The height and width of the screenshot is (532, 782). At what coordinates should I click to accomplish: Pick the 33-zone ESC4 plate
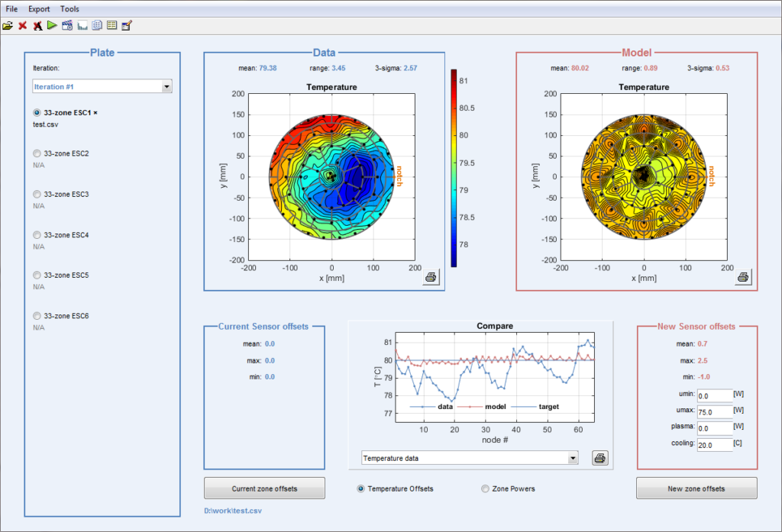[37, 235]
